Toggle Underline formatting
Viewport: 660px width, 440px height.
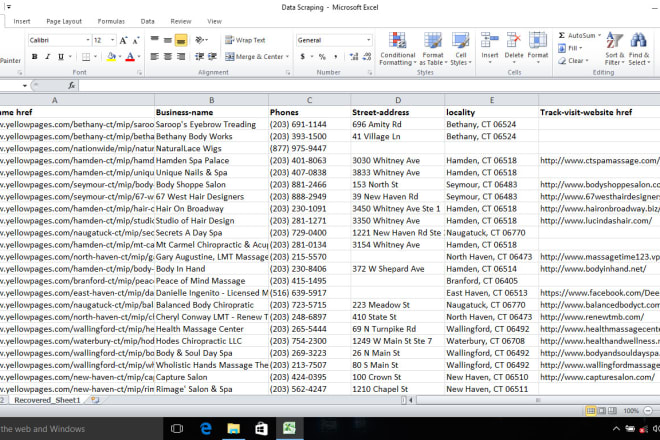[61, 56]
